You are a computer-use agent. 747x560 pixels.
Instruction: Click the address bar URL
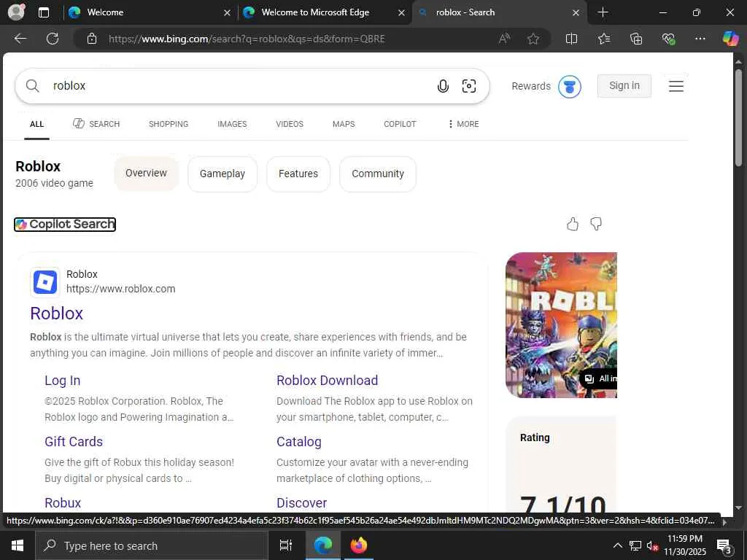[247, 39]
